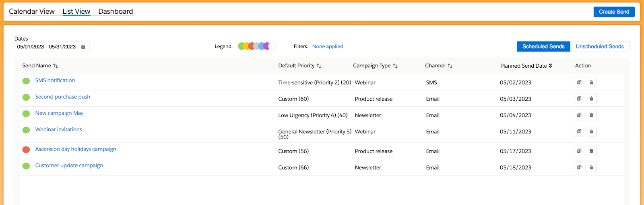
Task: Open the Dashboard tab
Action: [x=116, y=11]
